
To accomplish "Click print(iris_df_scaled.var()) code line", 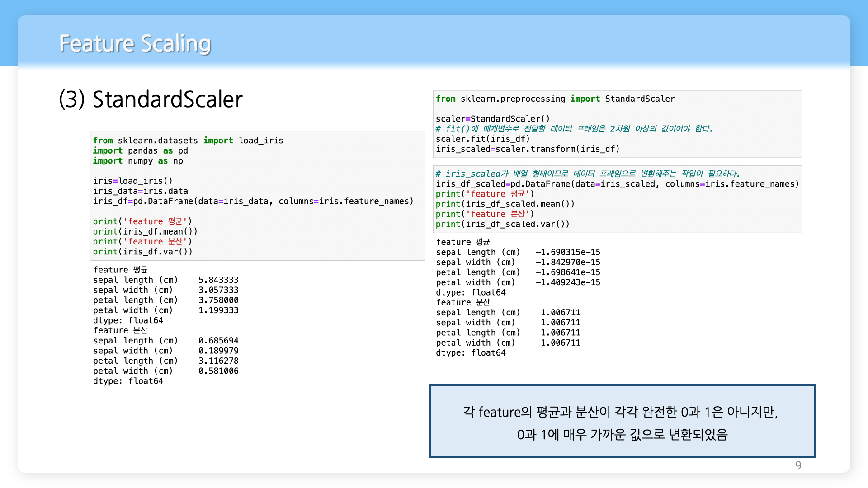I will pos(502,224).
